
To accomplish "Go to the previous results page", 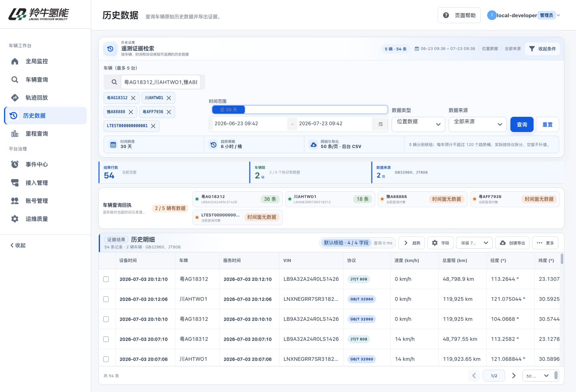I will [x=474, y=376].
